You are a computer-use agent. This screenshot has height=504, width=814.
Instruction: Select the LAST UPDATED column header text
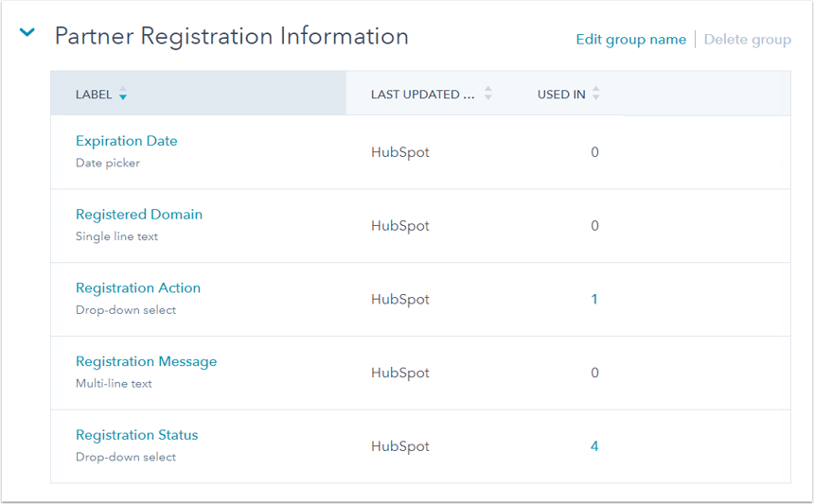[x=422, y=95]
